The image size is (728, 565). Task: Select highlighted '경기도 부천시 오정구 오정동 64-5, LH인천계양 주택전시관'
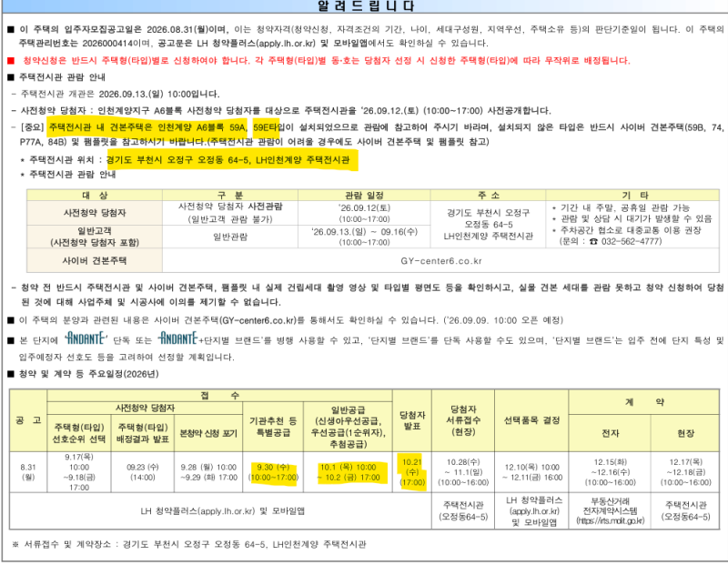(x=228, y=160)
